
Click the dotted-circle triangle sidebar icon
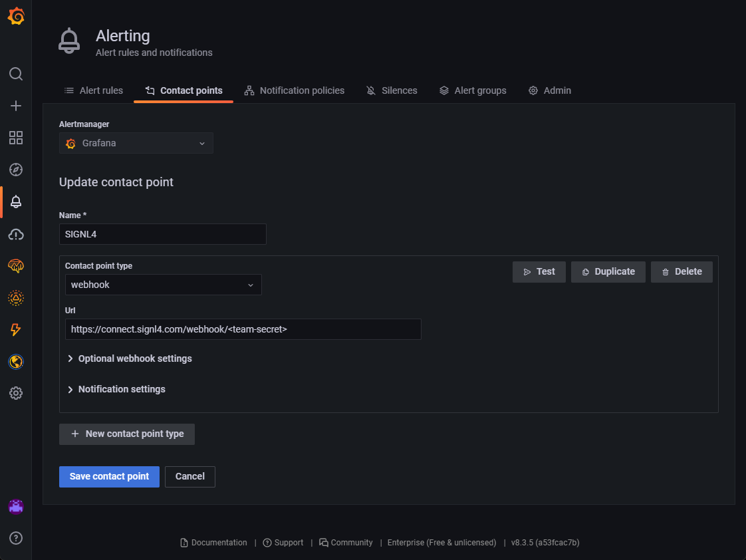point(16,298)
